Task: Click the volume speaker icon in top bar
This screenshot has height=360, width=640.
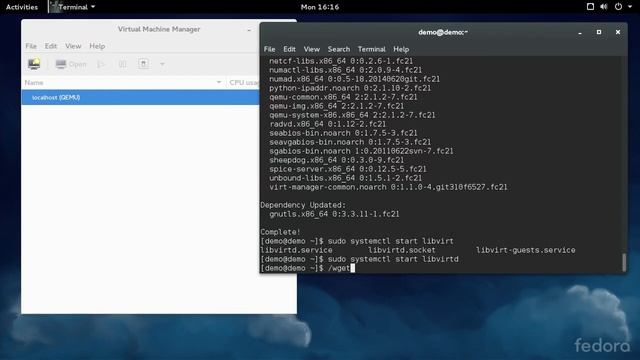Action: [x=604, y=7]
